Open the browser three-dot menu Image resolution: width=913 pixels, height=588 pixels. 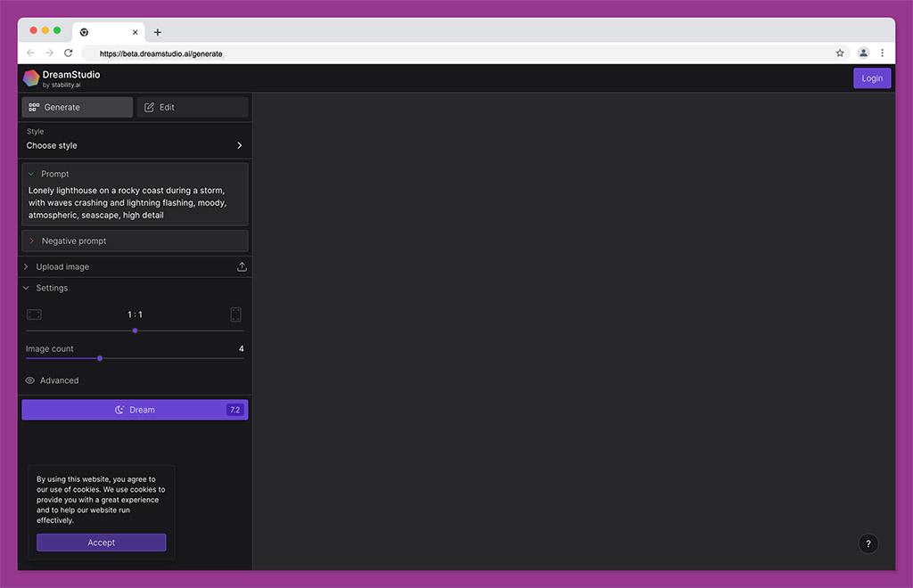click(x=882, y=53)
